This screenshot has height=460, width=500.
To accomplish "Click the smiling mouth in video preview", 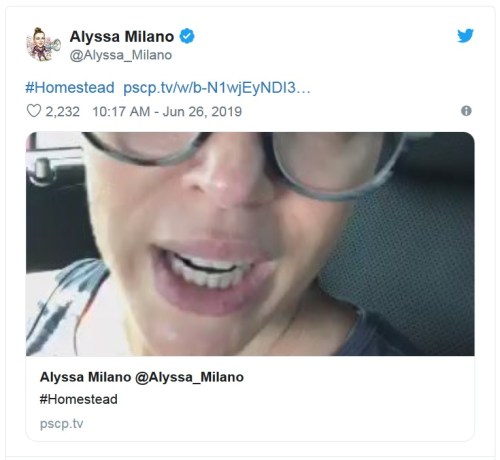I will [x=213, y=273].
